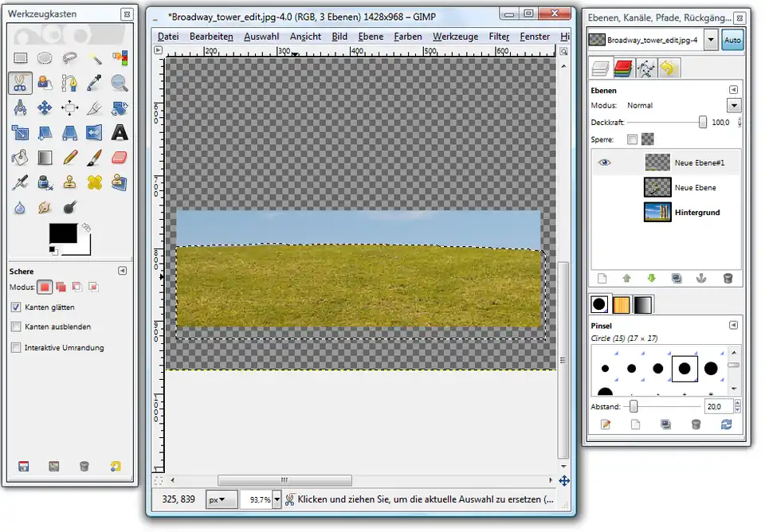
Task: Open the zoom percentage dropdown
Action: [x=277, y=499]
